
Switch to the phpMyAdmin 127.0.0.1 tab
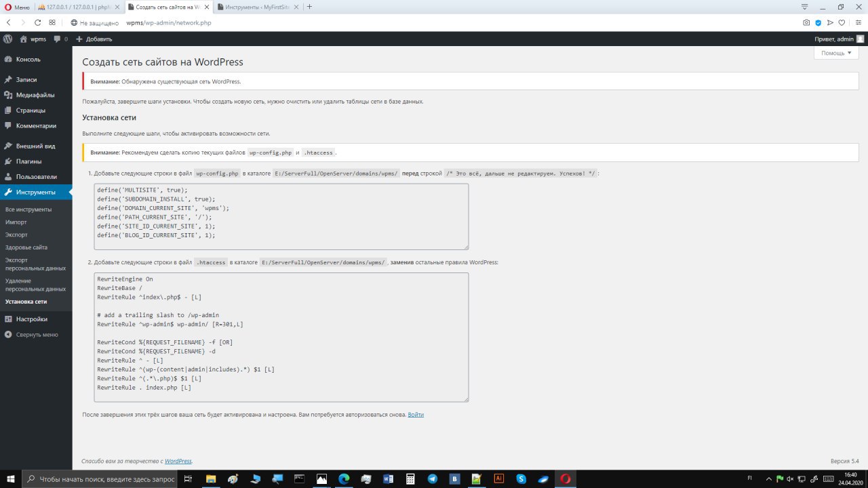(x=79, y=7)
